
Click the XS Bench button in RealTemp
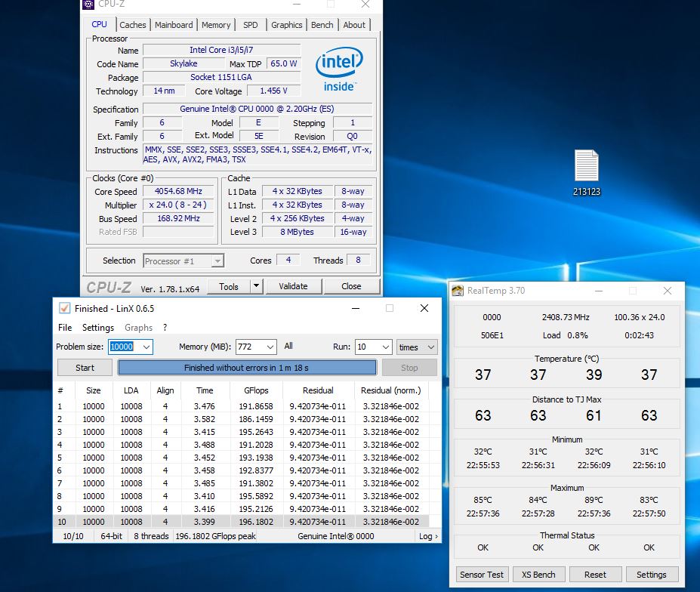click(538, 575)
